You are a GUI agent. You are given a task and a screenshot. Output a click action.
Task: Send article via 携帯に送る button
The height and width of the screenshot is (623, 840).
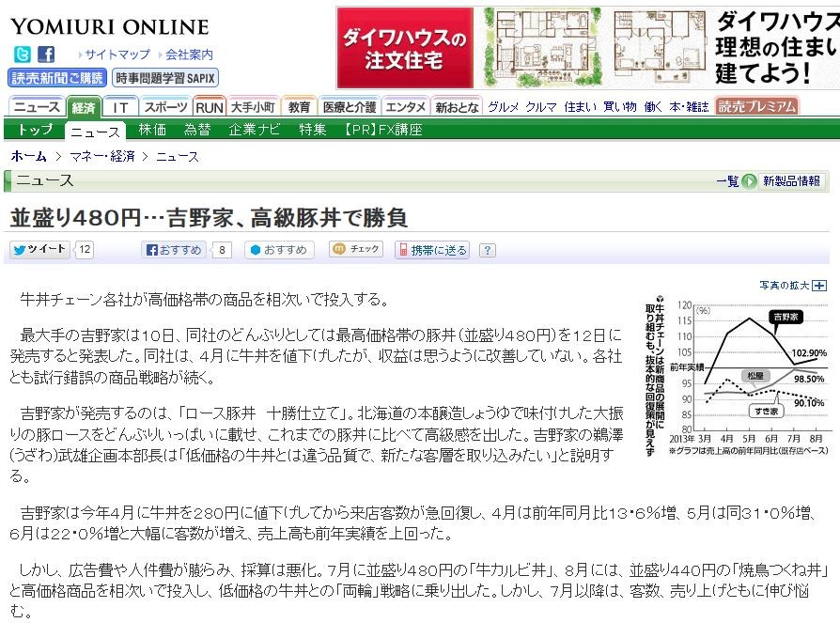(x=432, y=250)
